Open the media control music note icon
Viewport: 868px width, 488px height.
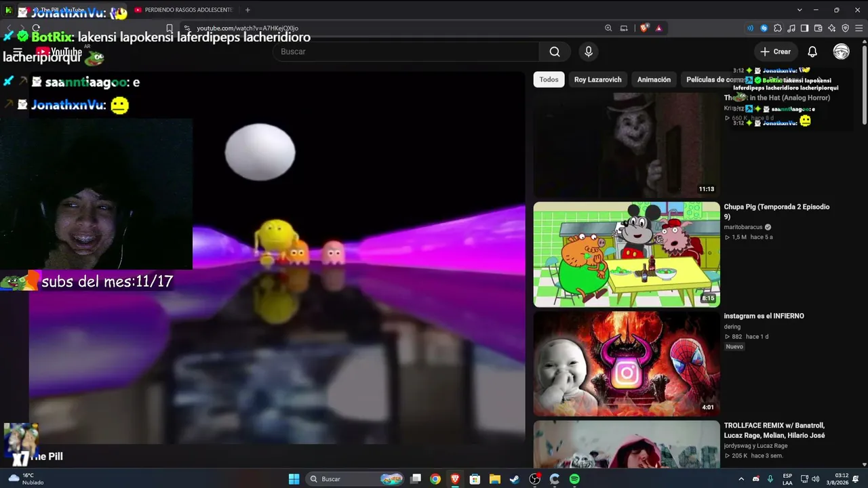pos(791,28)
